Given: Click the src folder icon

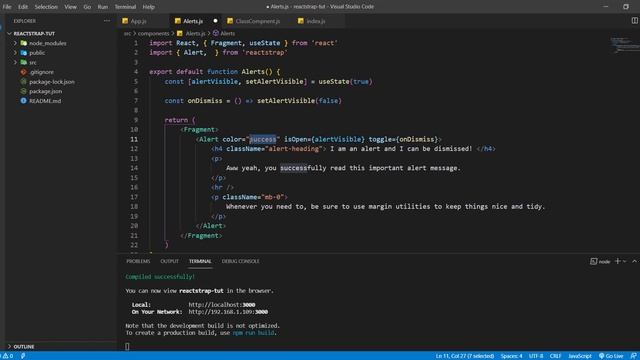Looking at the screenshot, I should [x=24, y=62].
